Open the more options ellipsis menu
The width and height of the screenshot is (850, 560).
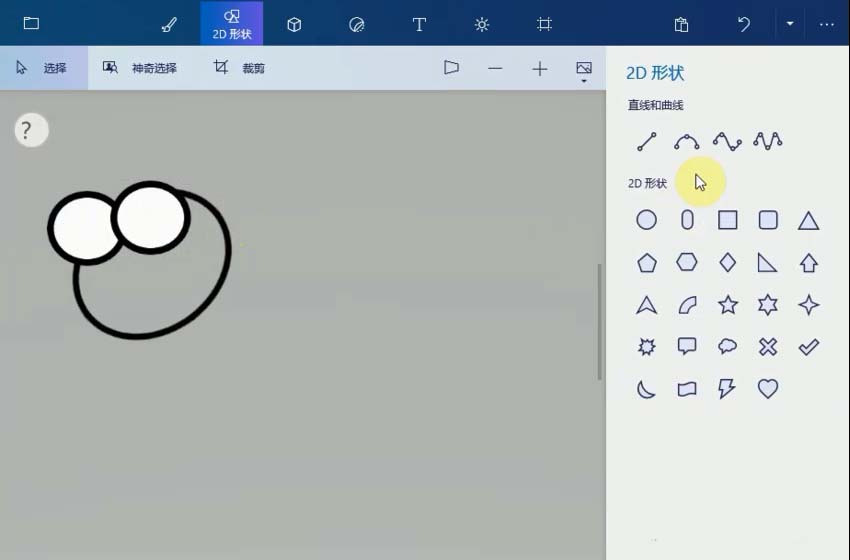click(827, 24)
